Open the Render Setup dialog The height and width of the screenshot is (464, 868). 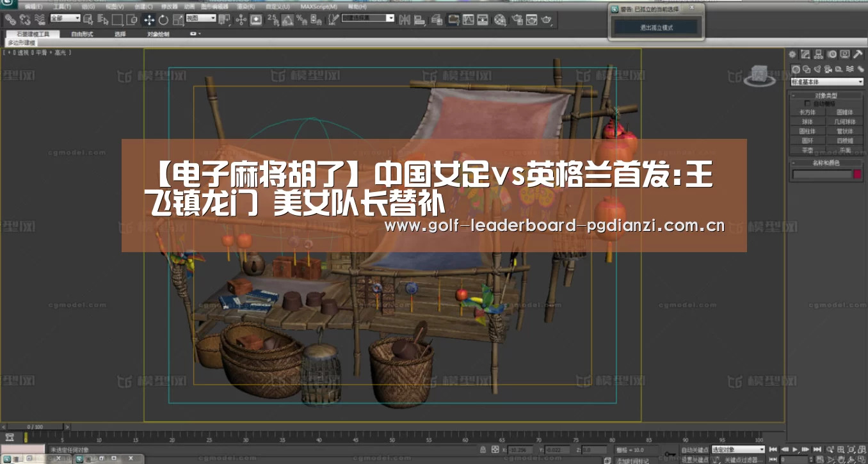(x=517, y=20)
